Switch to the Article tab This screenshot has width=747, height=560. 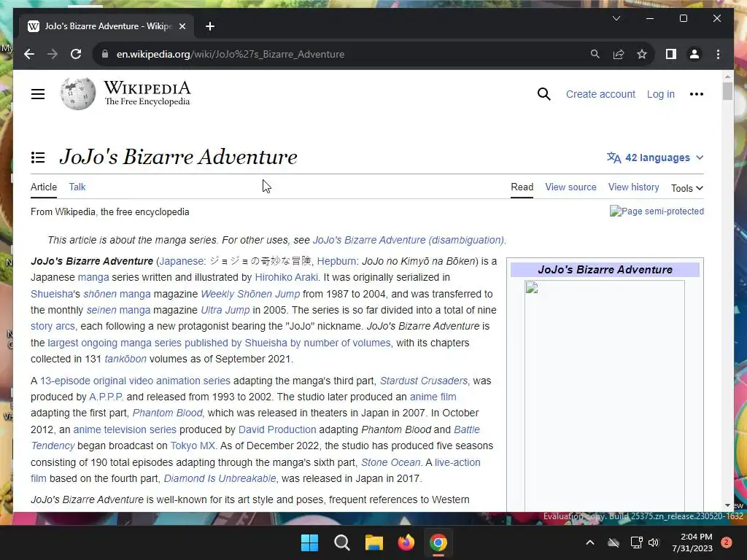click(44, 187)
